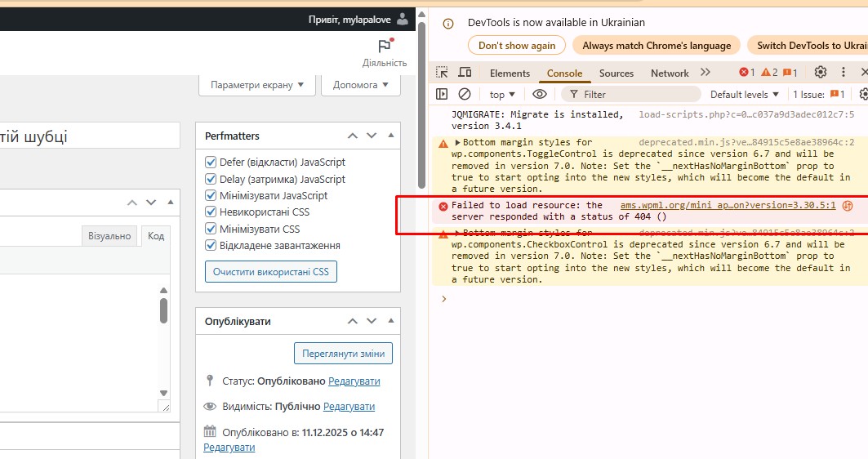Uncheck Defer (відкласти) JavaScript checkbox
Image resolution: width=868 pixels, height=459 pixels.
pyautogui.click(x=211, y=163)
